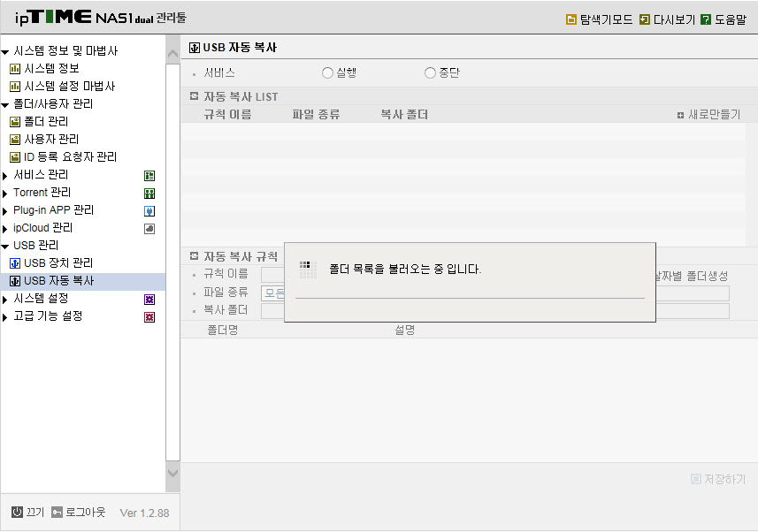Expand the ipCloud 관리 section
758x532 pixels.
[4, 229]
